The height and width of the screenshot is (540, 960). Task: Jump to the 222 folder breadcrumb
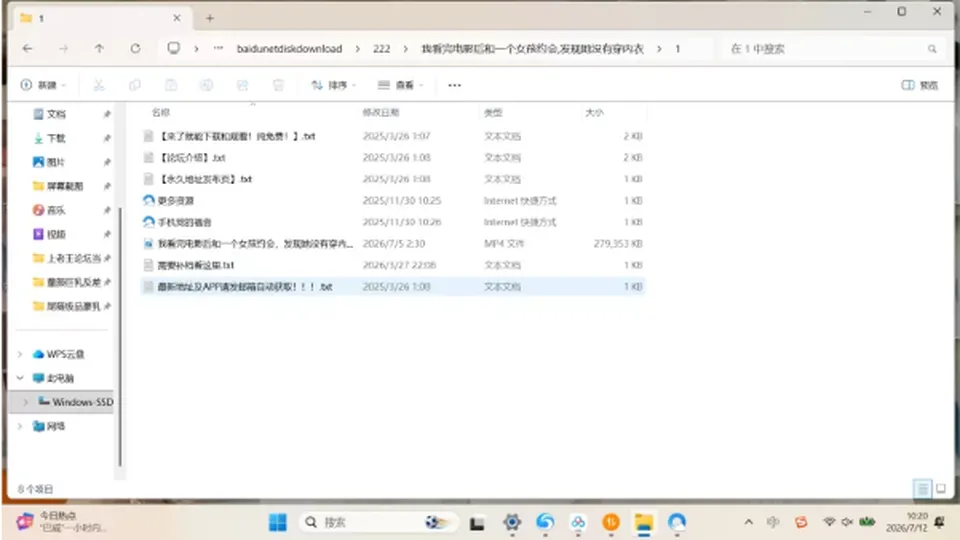click(381, 48)
